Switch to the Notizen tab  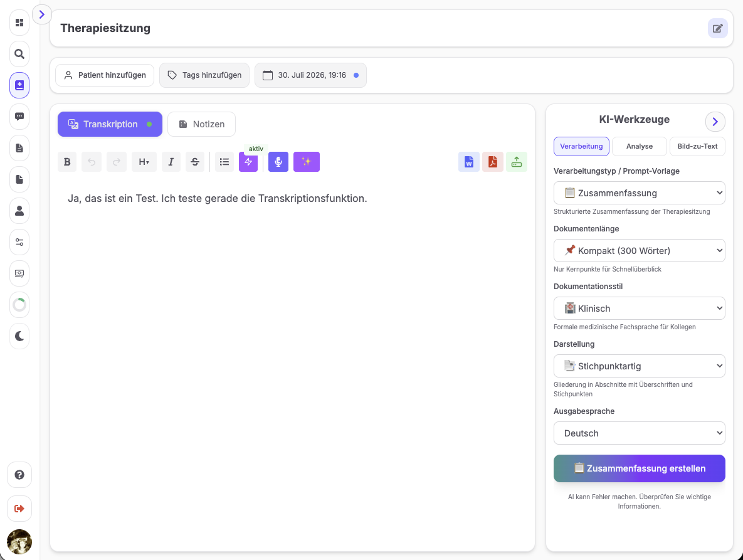tap(201, 124)
